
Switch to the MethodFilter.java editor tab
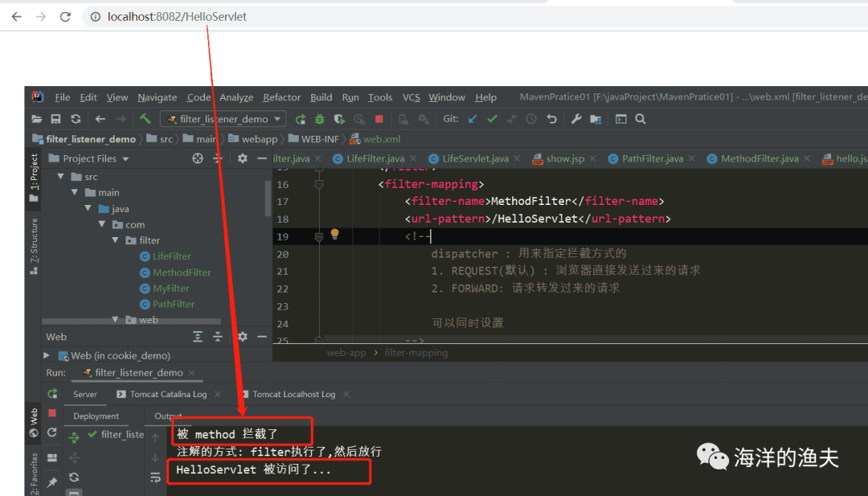click(759, 159)
